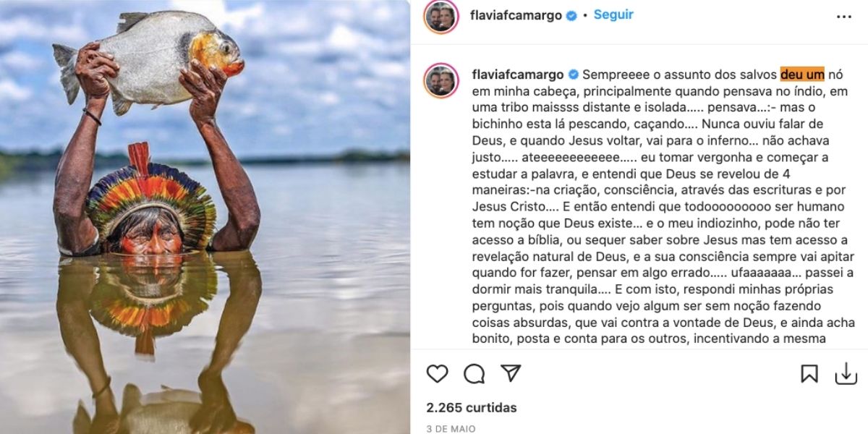View the 2.265 curtidas likes list
Viewport: 868px width, 434px height.
coord(472,407)
